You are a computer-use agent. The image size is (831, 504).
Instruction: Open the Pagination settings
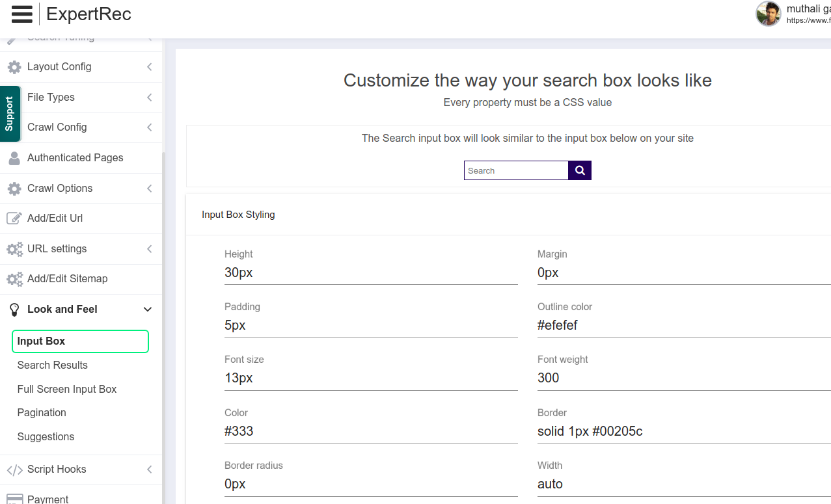pos(41,412)
